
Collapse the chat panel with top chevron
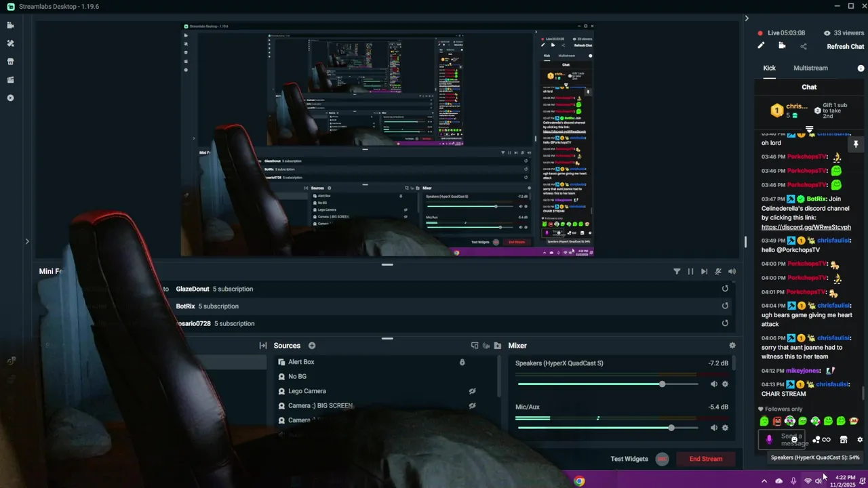pos(747,18)
